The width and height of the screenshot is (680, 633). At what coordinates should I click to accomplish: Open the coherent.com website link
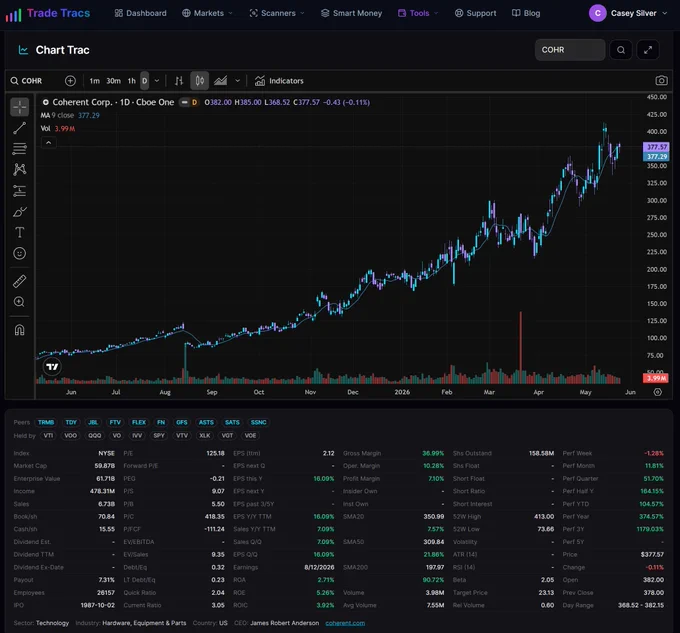(345, 623)
